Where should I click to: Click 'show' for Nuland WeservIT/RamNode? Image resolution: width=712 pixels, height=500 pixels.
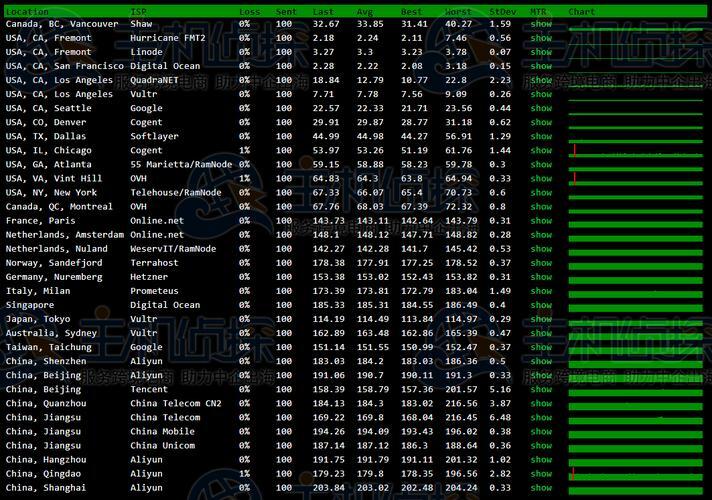point(541,249)
